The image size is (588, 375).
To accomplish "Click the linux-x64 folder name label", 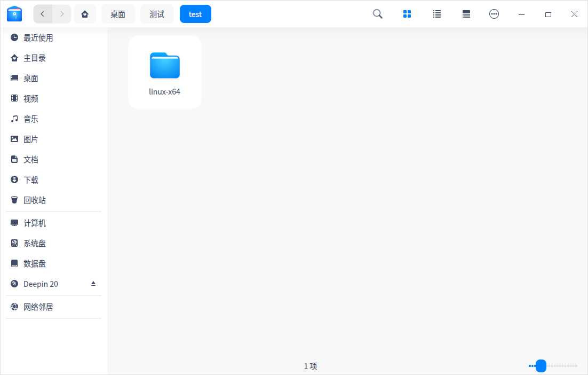I will (165, 91).
